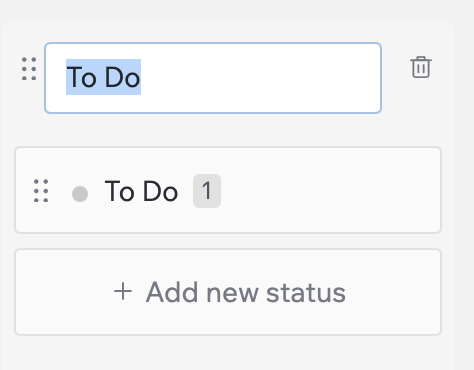Viewport: 474px width, 370px height.
Task: Click the drag handle inside To Do status card
Action: click(41, 191)
